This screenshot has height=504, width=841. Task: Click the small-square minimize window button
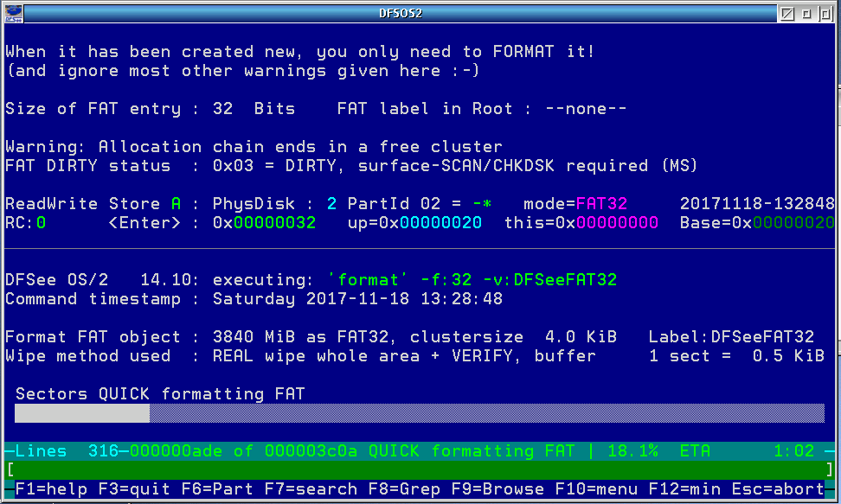tap(806, 14)
